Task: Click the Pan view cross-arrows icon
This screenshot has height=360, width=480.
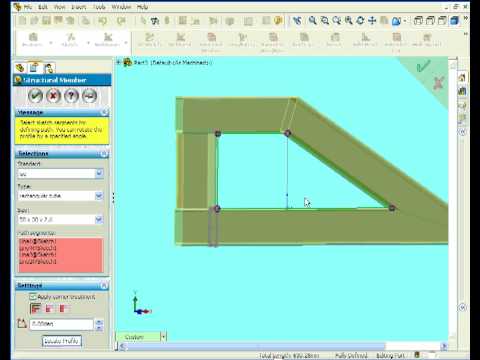Action: click(372, 21)
